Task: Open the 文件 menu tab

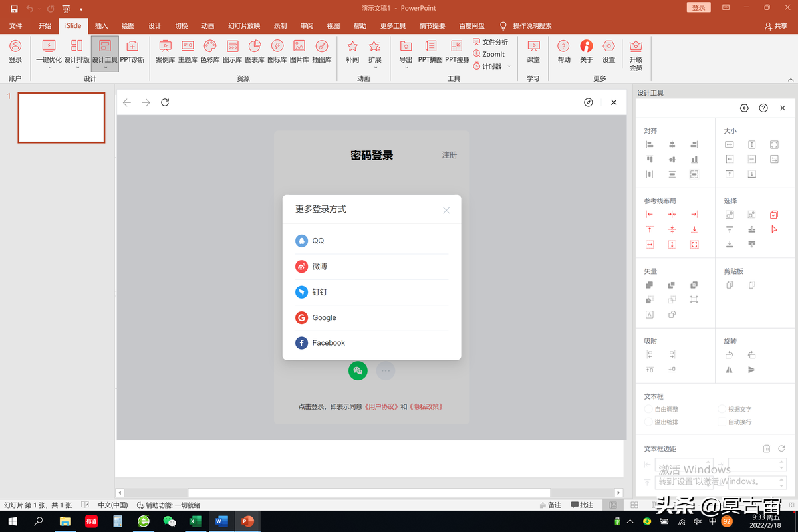Action: click(16, 26)
